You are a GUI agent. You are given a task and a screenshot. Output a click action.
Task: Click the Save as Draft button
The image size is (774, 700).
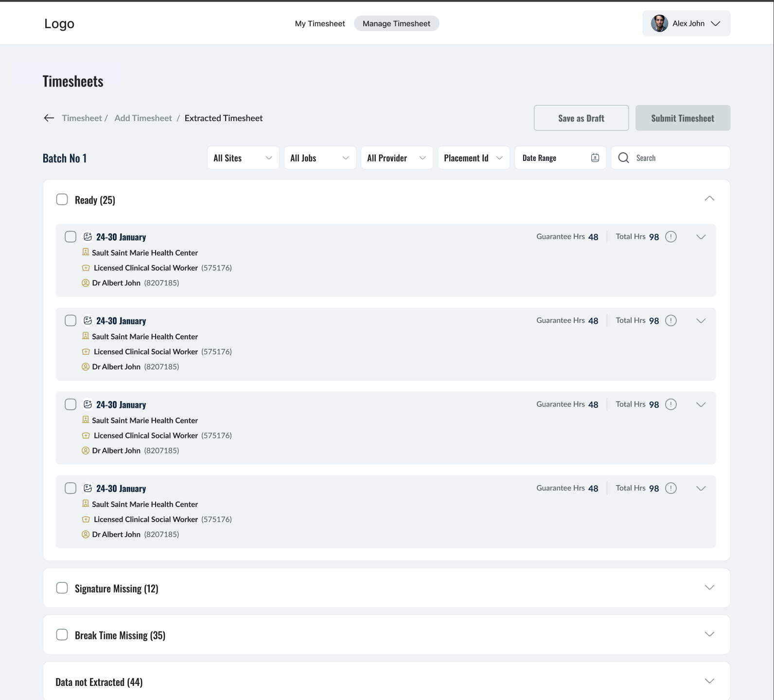pos(581,118)
